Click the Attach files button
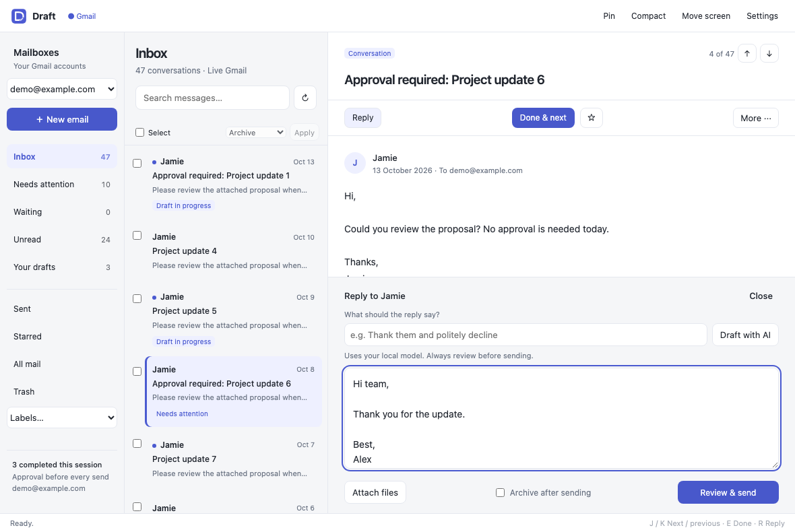The width and height of the screenshot is (795, 532). click(375, 492)
